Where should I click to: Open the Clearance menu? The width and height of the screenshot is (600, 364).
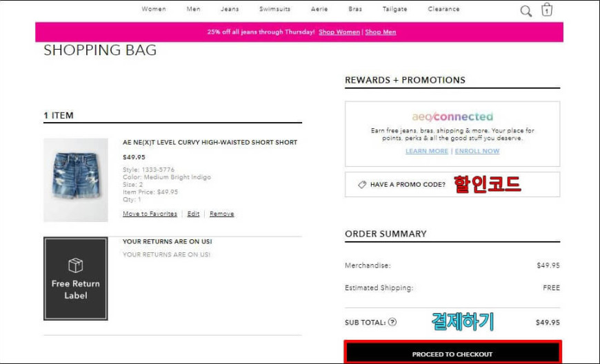coord(443,9)
